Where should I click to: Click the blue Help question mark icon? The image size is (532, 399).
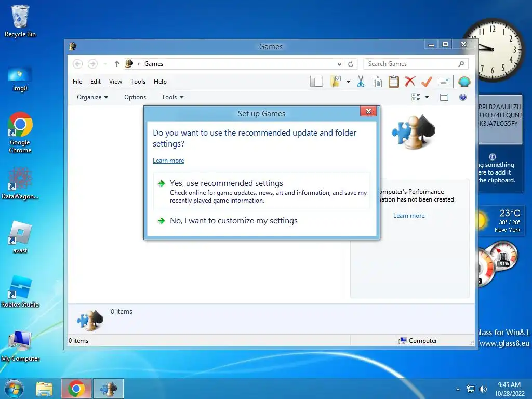coord(463,97)
